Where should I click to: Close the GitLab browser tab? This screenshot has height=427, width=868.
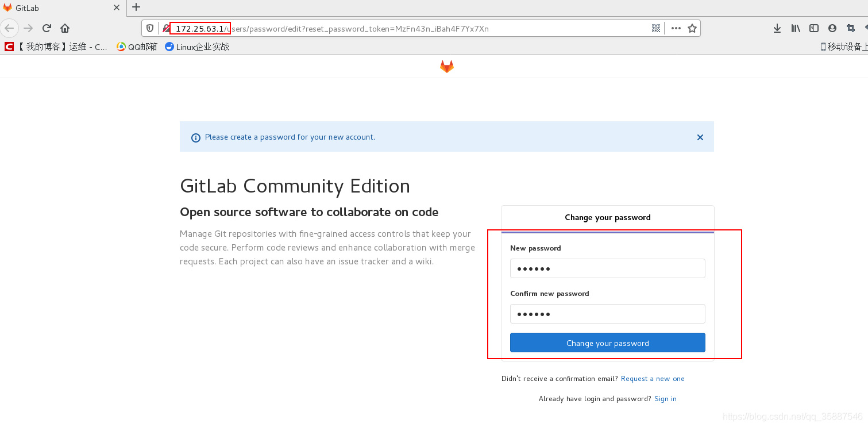click(117, 8)
